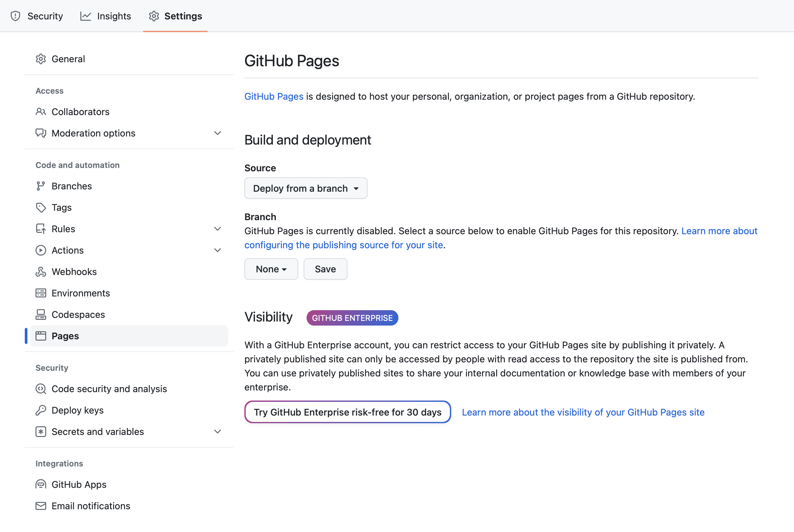Select the Settings tab

[x=175, y=16]
